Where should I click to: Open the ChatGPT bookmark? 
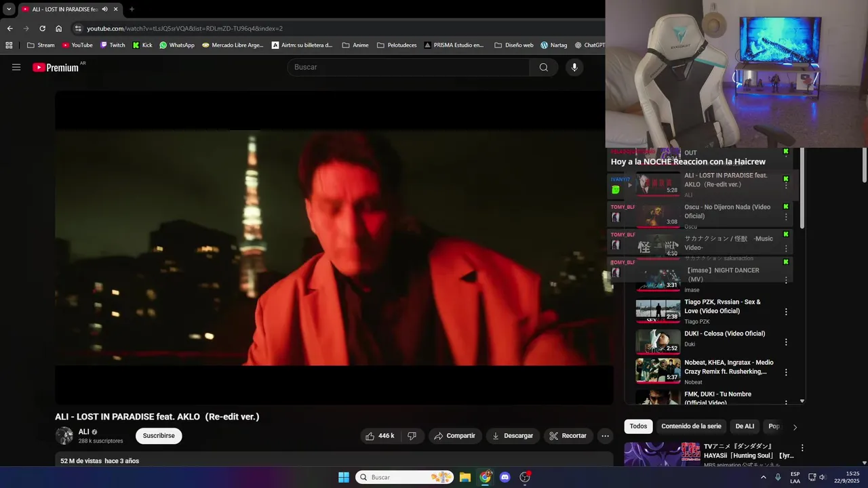click(589, 45)
